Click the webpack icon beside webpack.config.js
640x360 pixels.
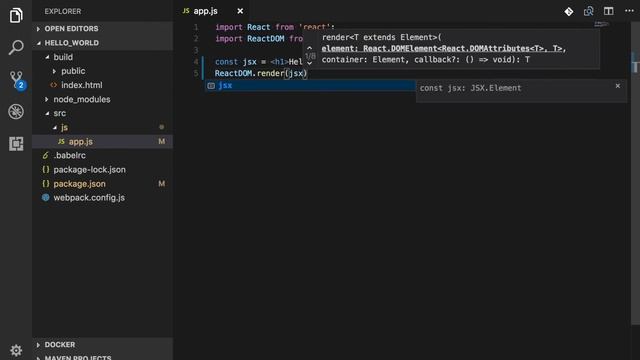click(46, 198)
